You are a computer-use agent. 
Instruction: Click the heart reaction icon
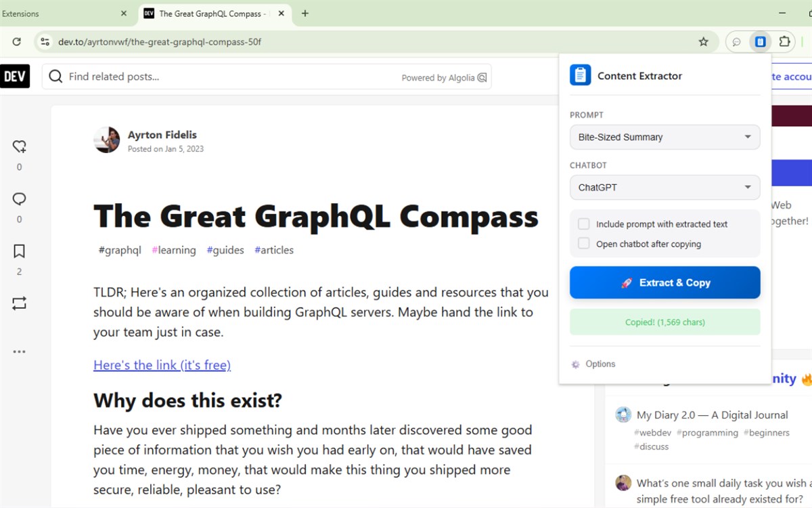19,146
